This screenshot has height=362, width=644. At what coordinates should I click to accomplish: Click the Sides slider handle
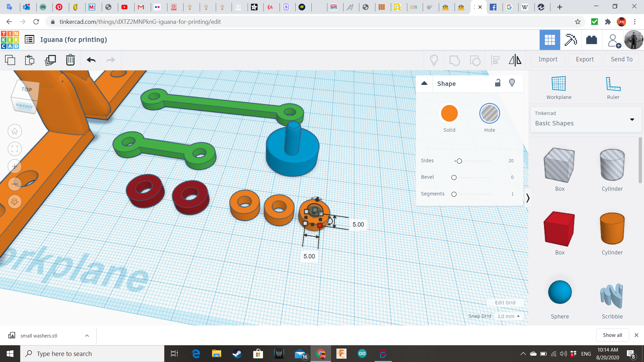[x=459, y=161]
